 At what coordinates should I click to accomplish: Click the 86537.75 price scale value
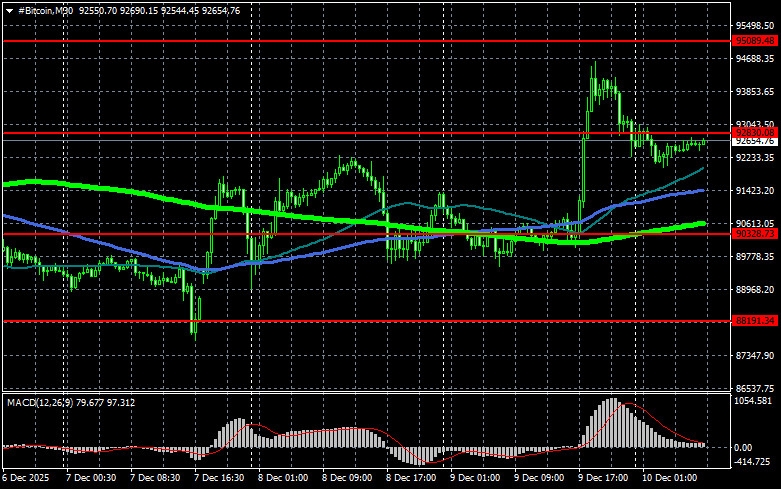[755, 388]
